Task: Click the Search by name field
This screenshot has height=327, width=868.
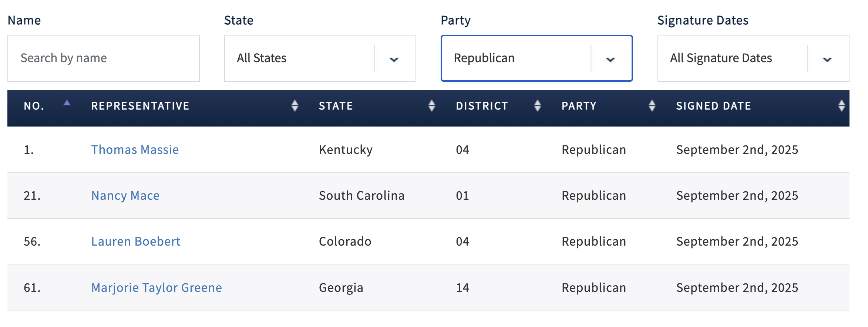Action: (104, 58)
